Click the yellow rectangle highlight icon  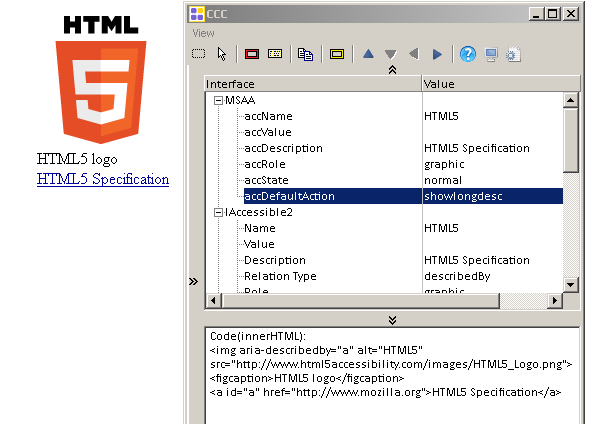pos(337,54)
